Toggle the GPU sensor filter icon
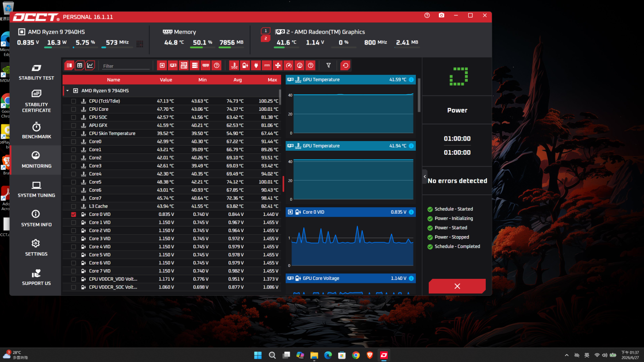This screenshot has height=362, width=644. [173, 66]
